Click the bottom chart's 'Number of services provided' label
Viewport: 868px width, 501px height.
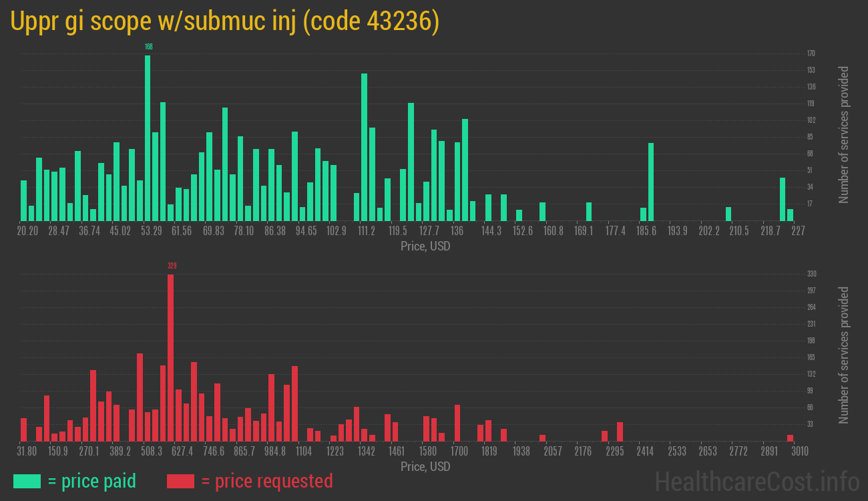coord(844,355)
